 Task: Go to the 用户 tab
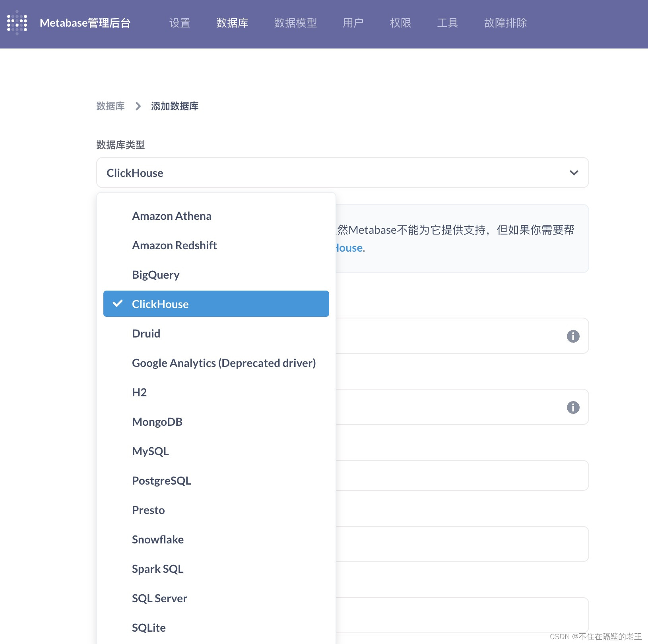point(353,23)
